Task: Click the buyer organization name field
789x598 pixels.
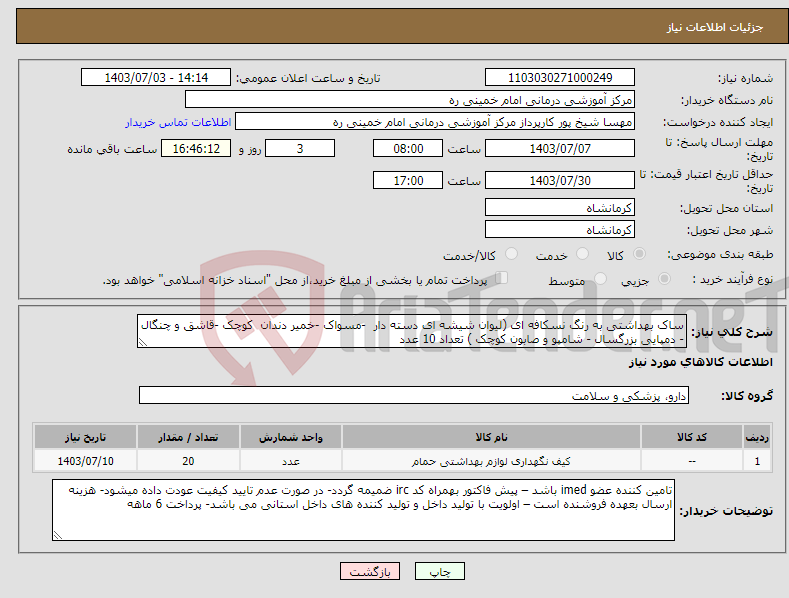Action: coord(410,100)
